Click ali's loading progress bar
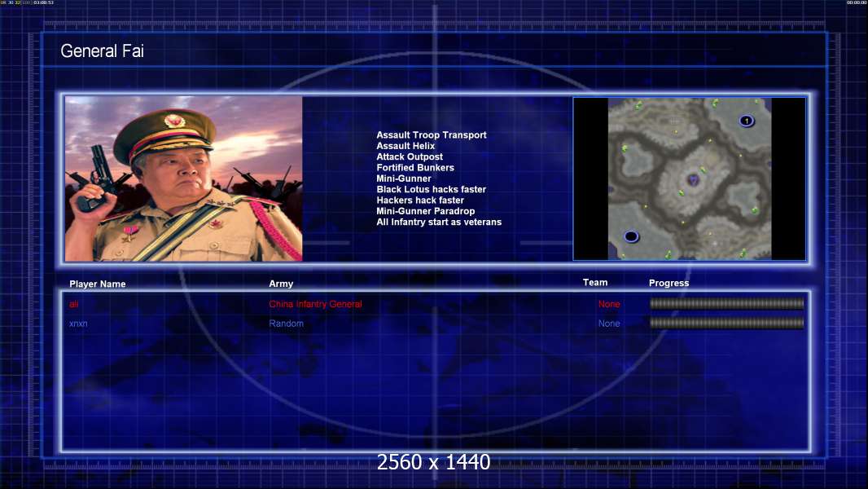Screen dimensions: 868x489 tap(727, 303)
